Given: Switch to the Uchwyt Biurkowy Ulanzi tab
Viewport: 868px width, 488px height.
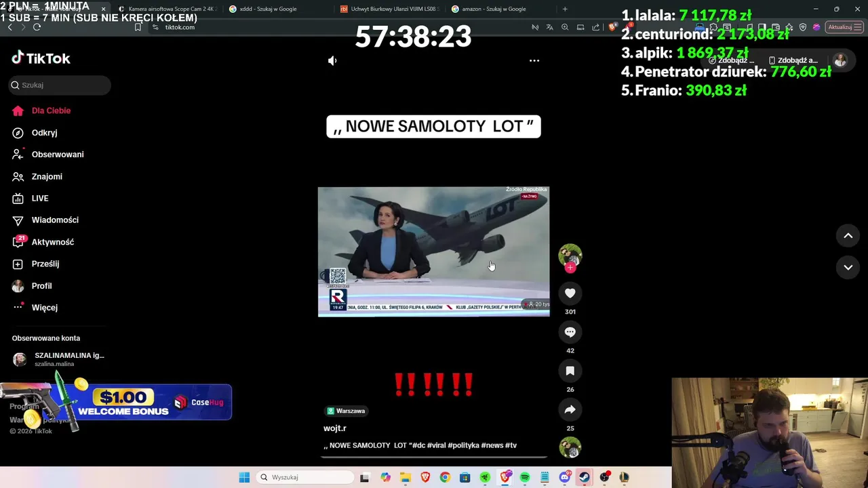Looking at the screenshot, I should (x=390, y=9).
